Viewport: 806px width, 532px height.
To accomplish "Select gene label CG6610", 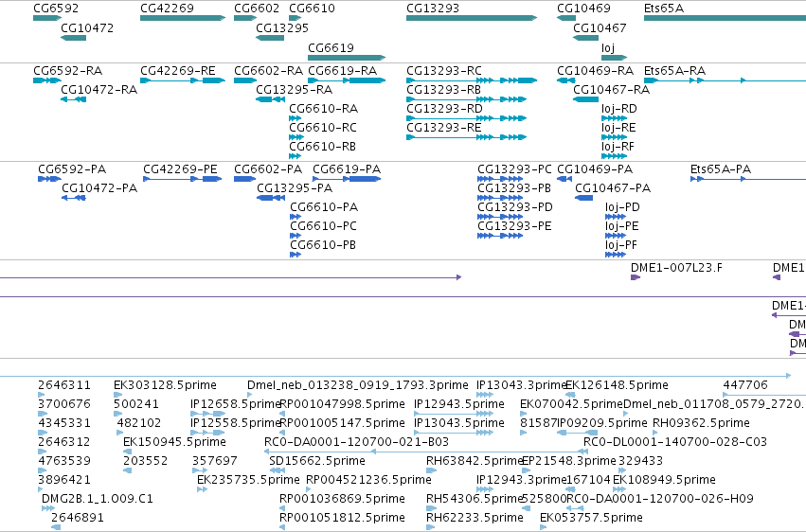I will pos(312,9).
